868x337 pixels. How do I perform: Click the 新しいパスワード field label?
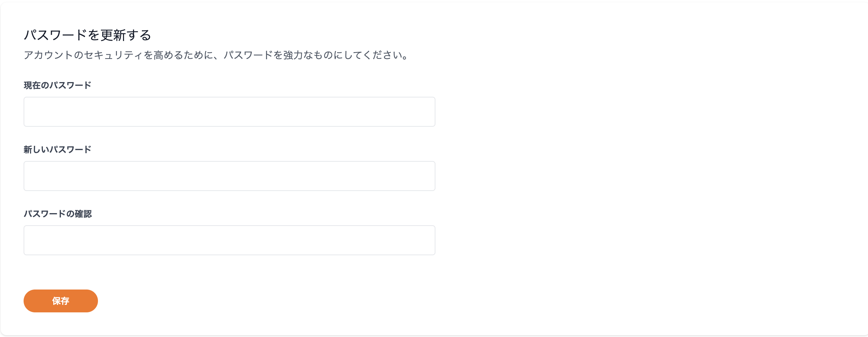coord(58,150)
